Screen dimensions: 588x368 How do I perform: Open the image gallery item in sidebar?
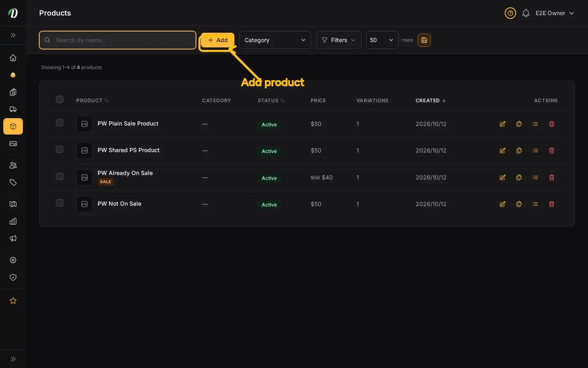(13, 144)
